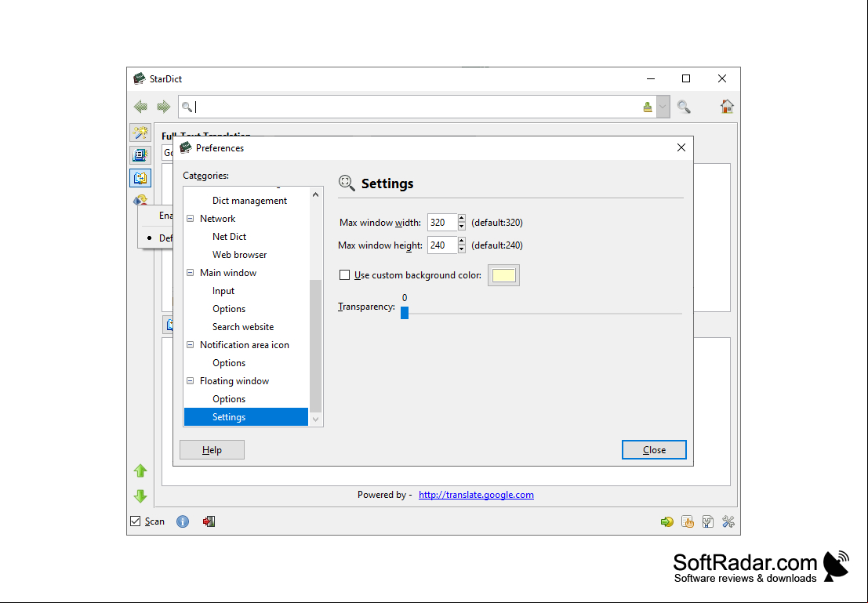Click the categories list scroll down arrow
This screenshot has height=603, width=868.
(315, 420)
